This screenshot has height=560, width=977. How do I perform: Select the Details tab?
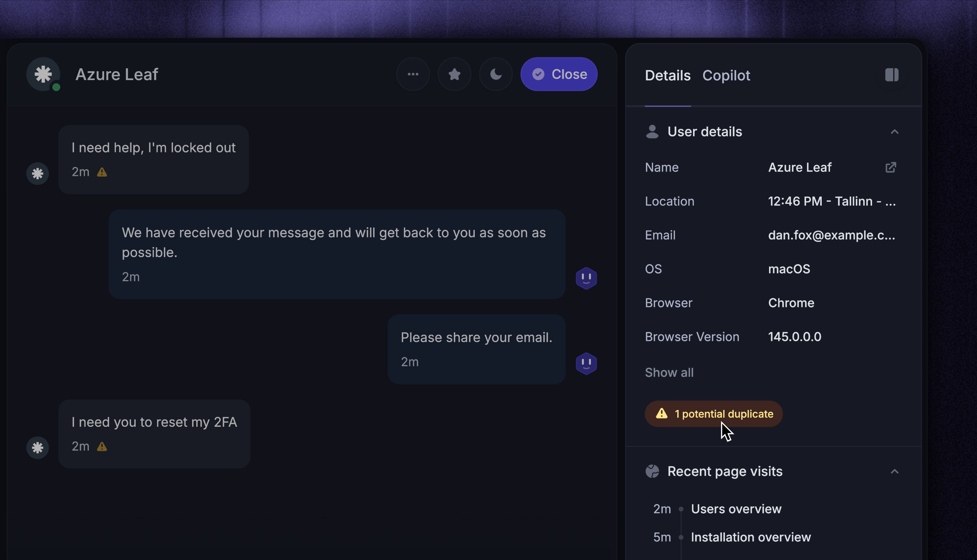(x=667, y=75)
